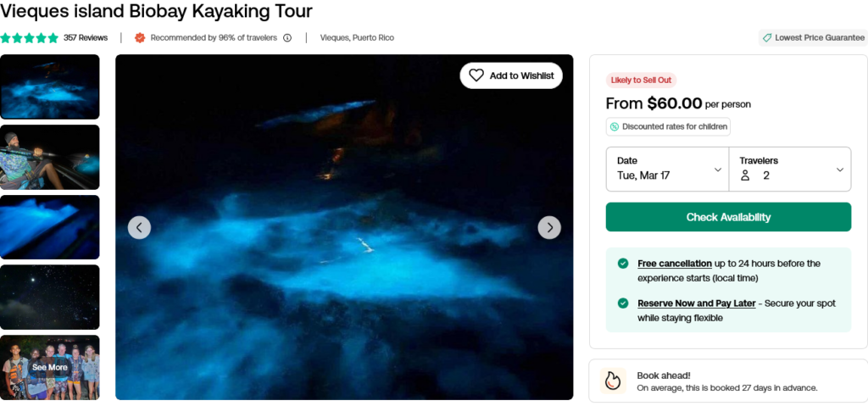
Task: Open the Reserve Now and Pay Later link
Action: [697, 303]
